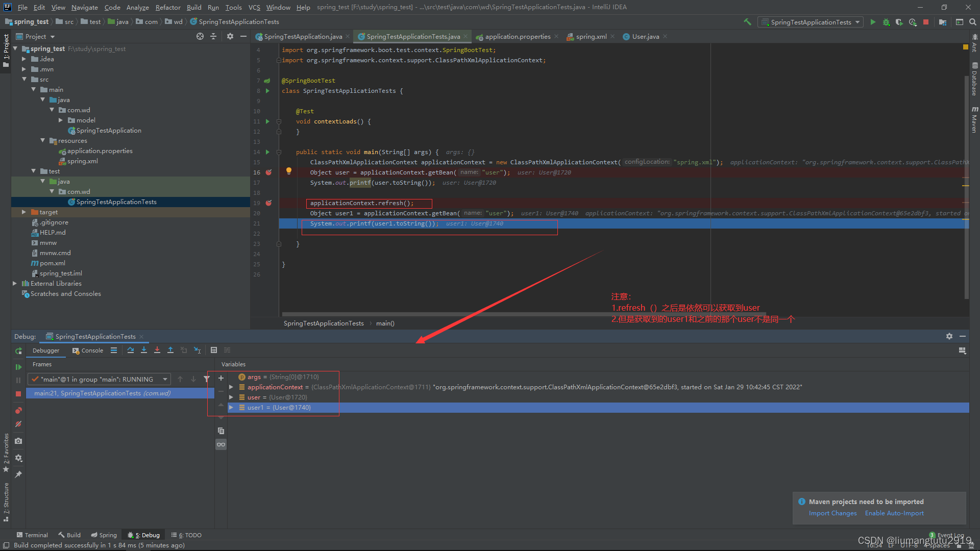980x551 pixels.
Task: Start the Debug session with the bug icon
Action: [x=886, y=22]
